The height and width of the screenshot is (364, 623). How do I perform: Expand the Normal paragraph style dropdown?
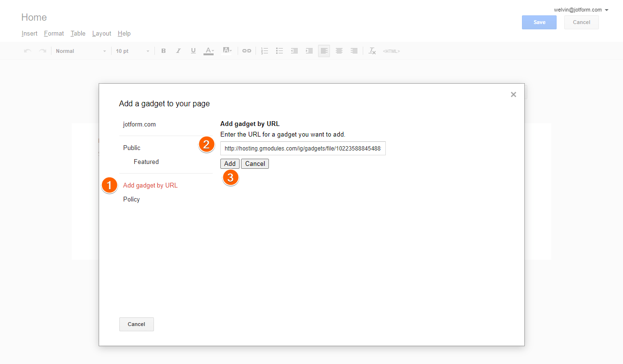[x=81, y=51]
